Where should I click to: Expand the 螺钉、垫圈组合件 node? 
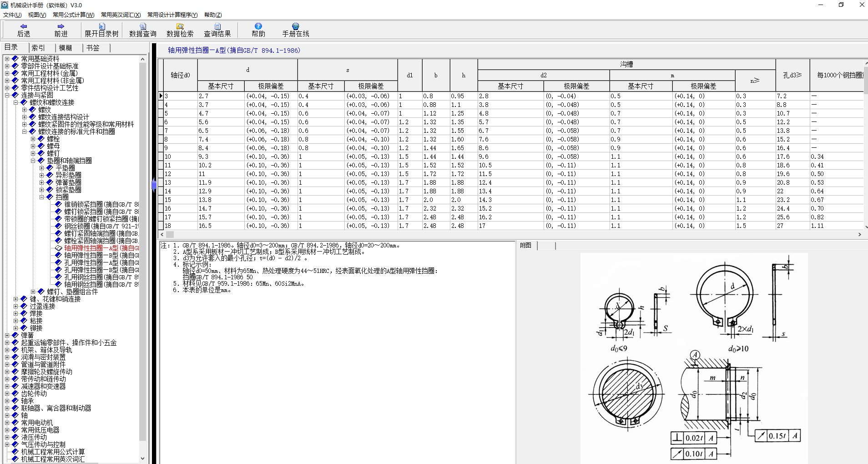(x=33, y=292)
